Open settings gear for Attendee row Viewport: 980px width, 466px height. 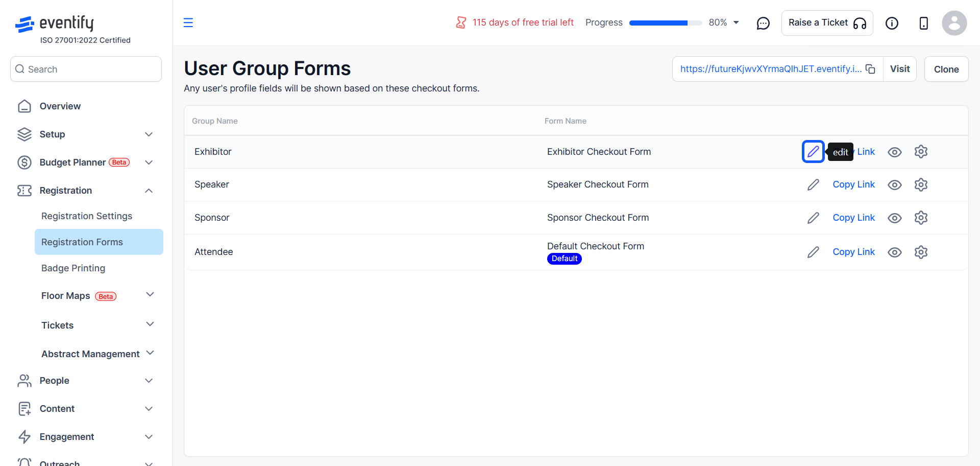(921, 252)
